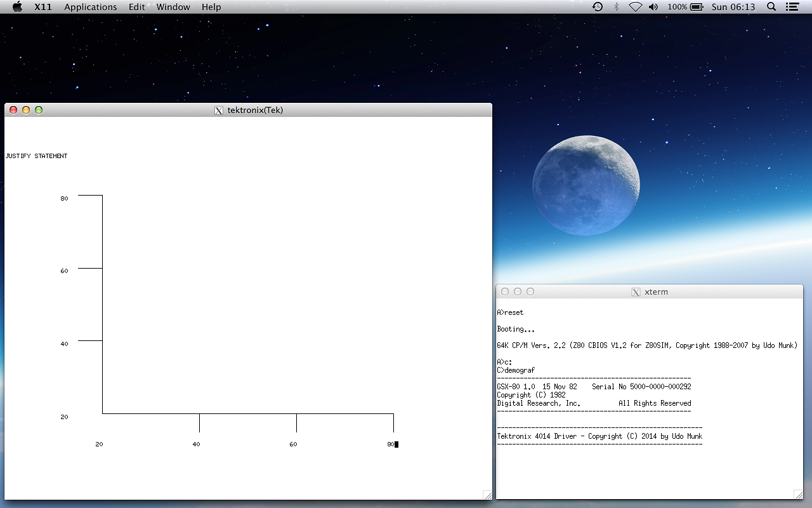Viewport: 812px width, 508px height.
Task: Click the battery 100% indicator
Action: (x=685, y=7)
